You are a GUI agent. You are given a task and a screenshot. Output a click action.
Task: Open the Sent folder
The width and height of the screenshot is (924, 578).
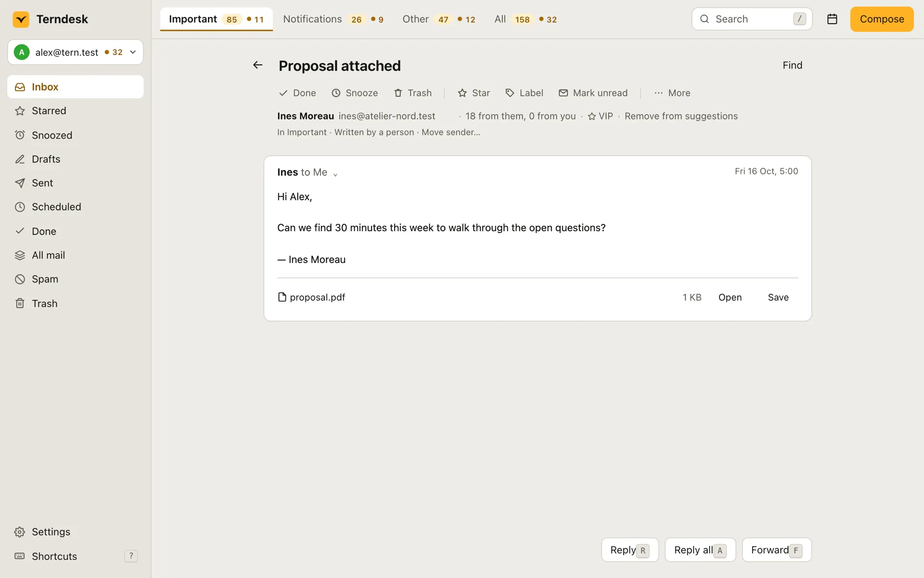[76, 183]
